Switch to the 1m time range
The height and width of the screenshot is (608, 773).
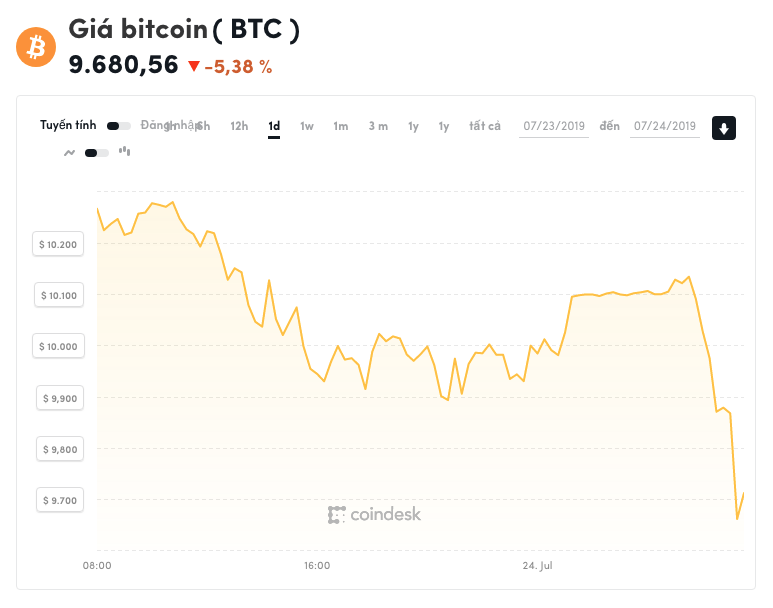341,126
